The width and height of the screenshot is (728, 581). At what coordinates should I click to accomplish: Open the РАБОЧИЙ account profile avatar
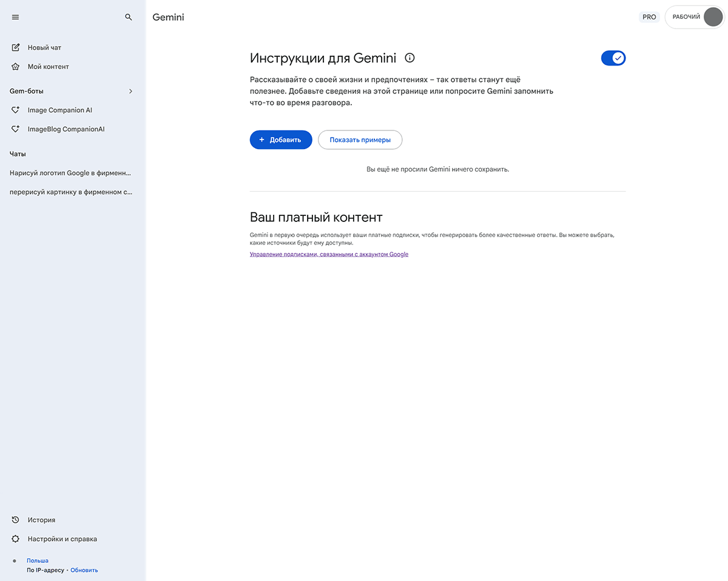tap(713, 17)
